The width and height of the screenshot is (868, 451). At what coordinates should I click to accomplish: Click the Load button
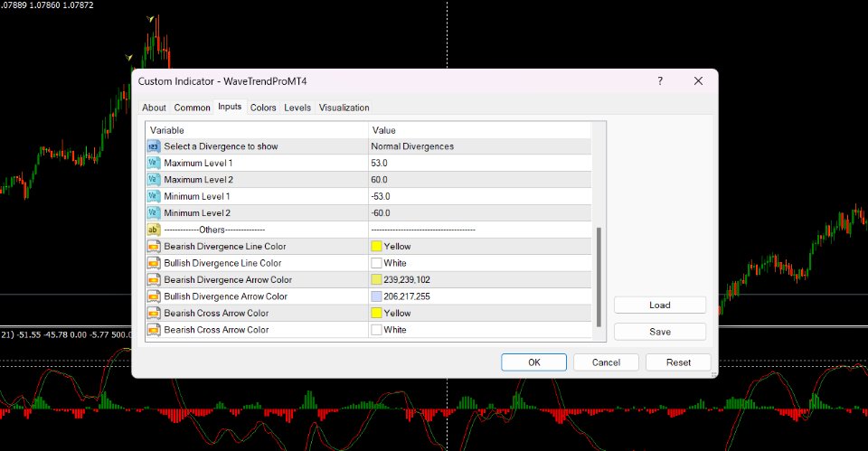coord(660,305)
